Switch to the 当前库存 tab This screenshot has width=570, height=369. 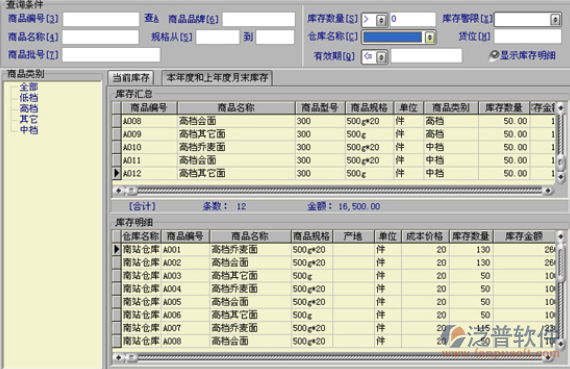click(131, 78)
